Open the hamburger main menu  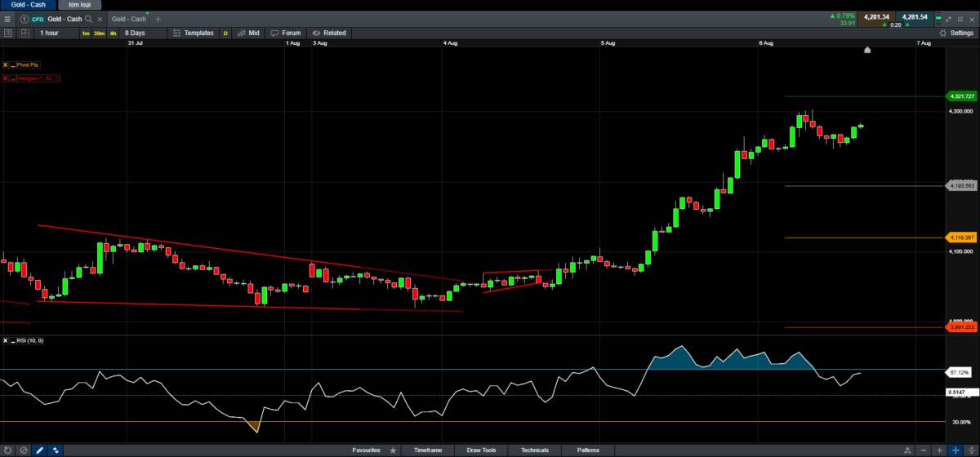(7, 19)
